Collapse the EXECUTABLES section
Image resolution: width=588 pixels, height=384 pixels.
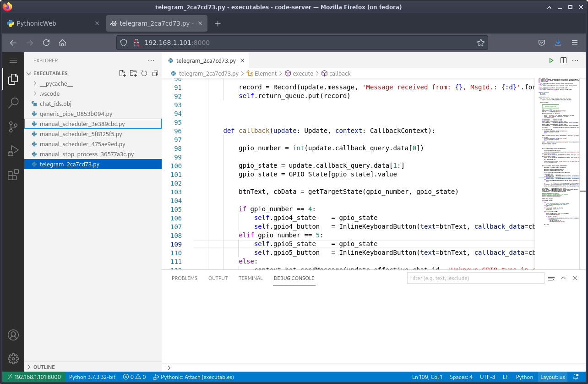point(30,73)
